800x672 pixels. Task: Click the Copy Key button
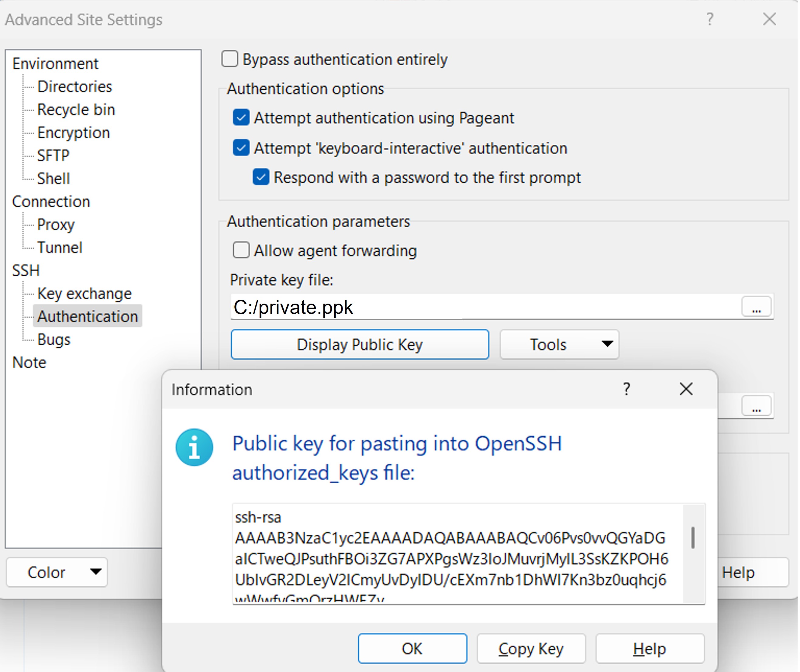tap(531, 649)
